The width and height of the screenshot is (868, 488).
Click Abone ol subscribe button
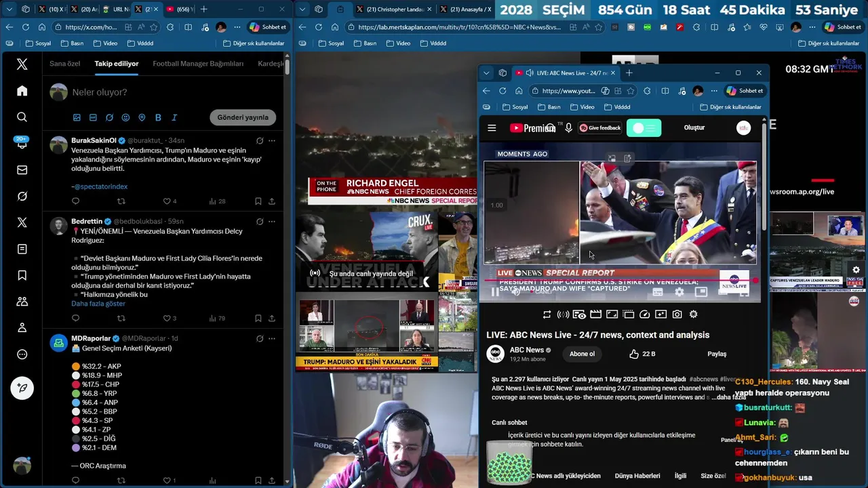click(x=582, y=354)
